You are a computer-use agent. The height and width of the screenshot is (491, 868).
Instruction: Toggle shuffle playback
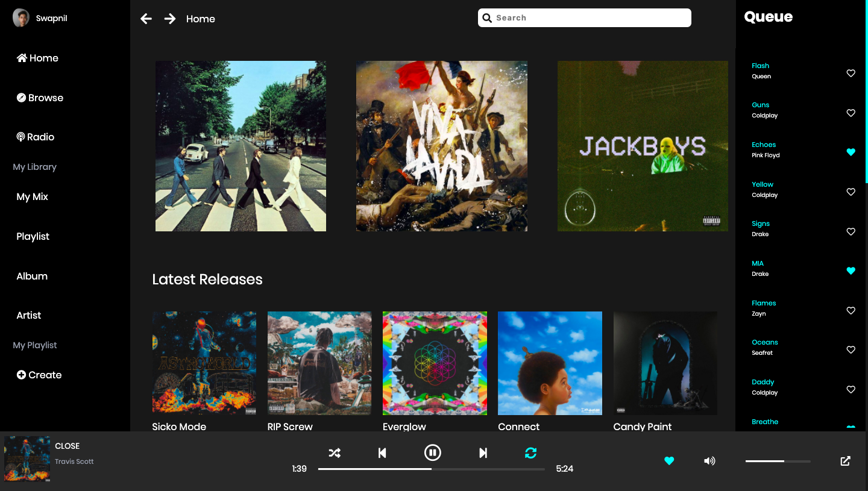[335, 453]
